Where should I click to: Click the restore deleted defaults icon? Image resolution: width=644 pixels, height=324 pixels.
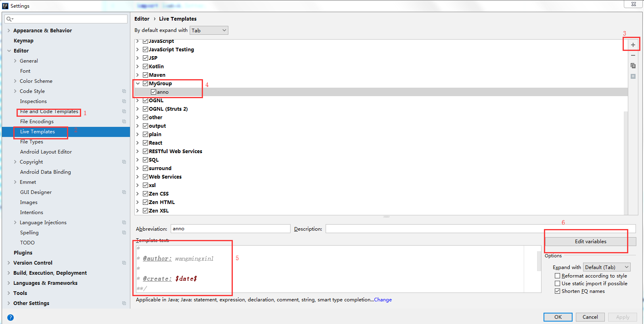click(x=633, y=76)
